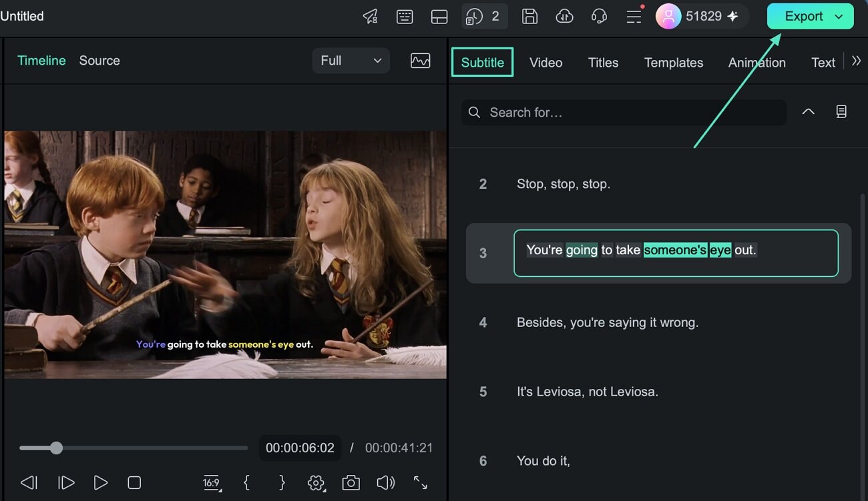
Task: Open the preview settings gear icon
Action: coord(316,482)
